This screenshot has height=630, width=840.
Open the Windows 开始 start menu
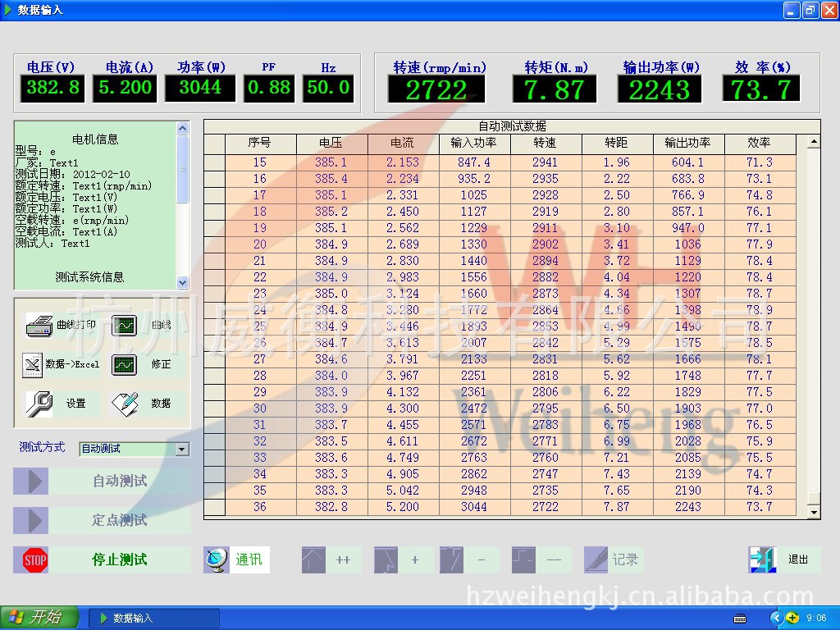39,618
